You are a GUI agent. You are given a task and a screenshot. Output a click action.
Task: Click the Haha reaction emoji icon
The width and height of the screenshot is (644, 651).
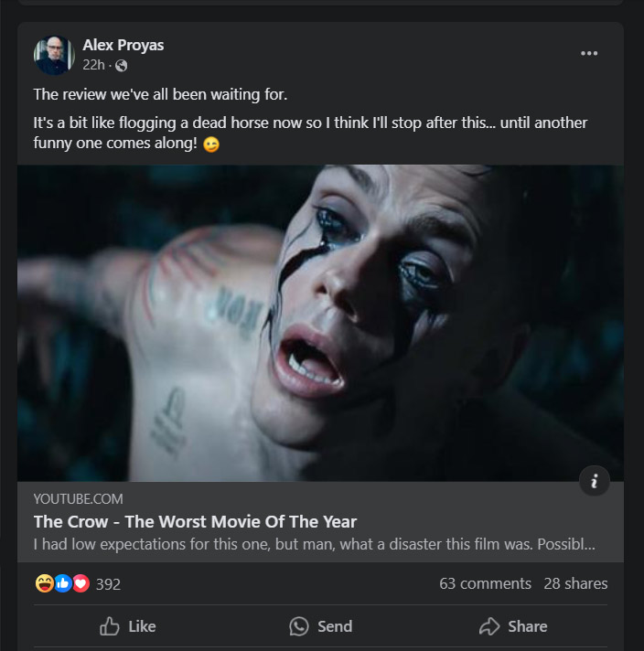[x=44, y=583]
